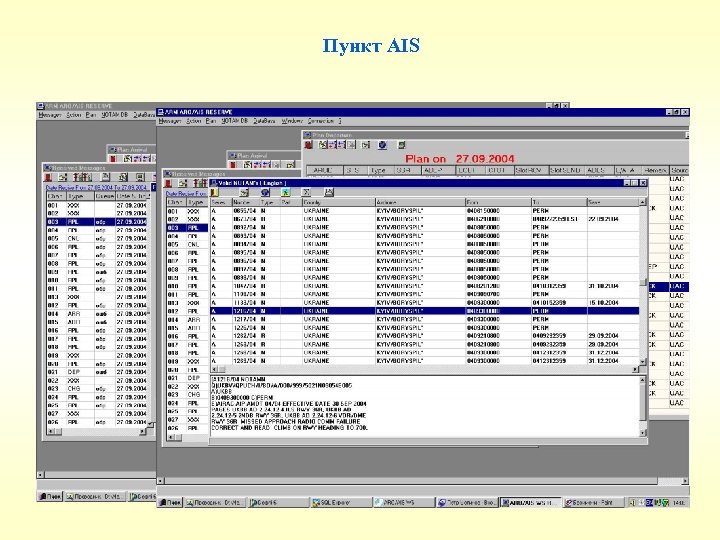Click green figure icon in Valid NOTAMs toolbar

(x=286, y=192)
